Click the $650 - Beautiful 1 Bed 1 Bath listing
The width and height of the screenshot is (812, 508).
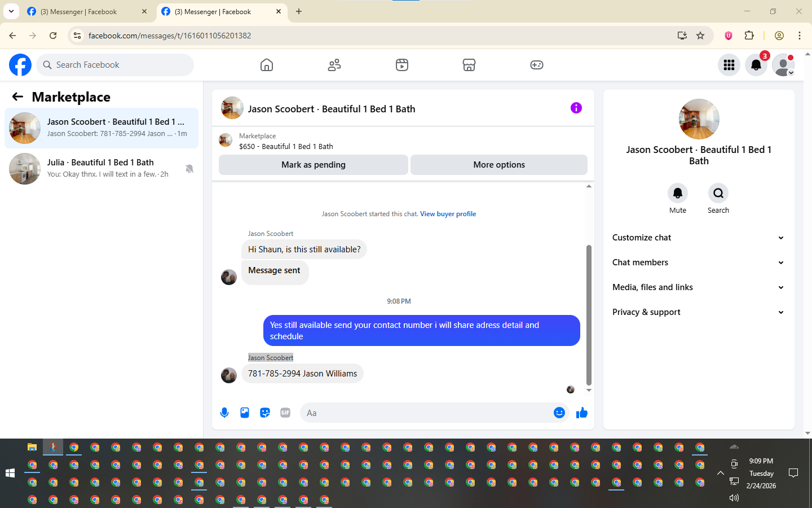(286, 146)
